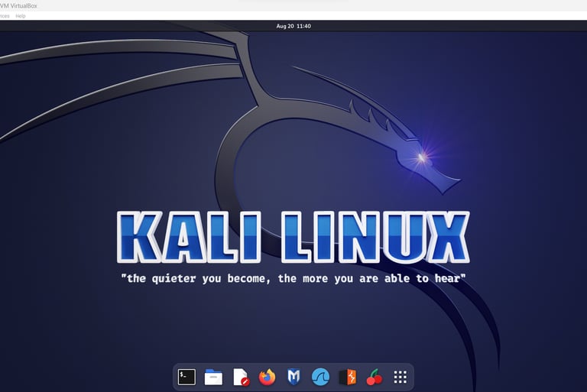Open the text editor dock icon

[241, 377]
